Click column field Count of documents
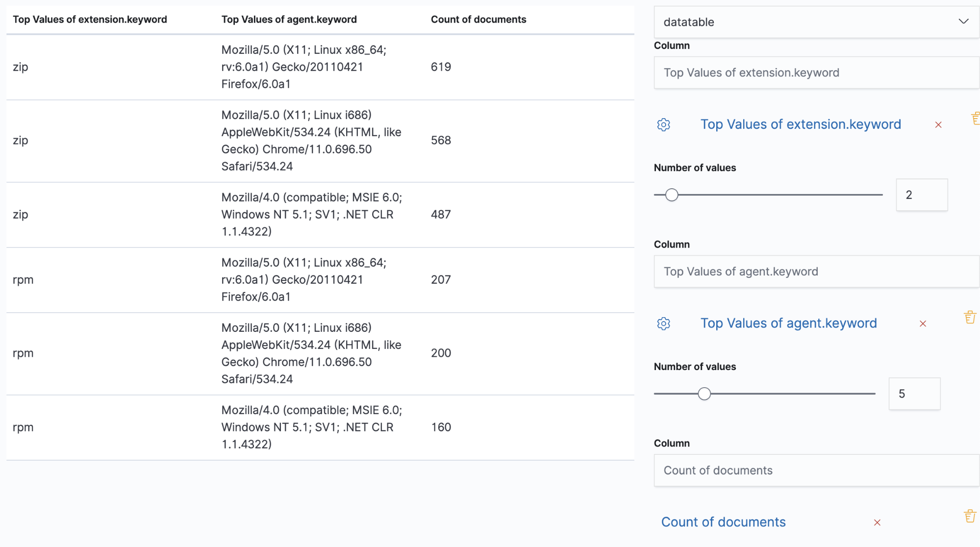 coord(816,471)
